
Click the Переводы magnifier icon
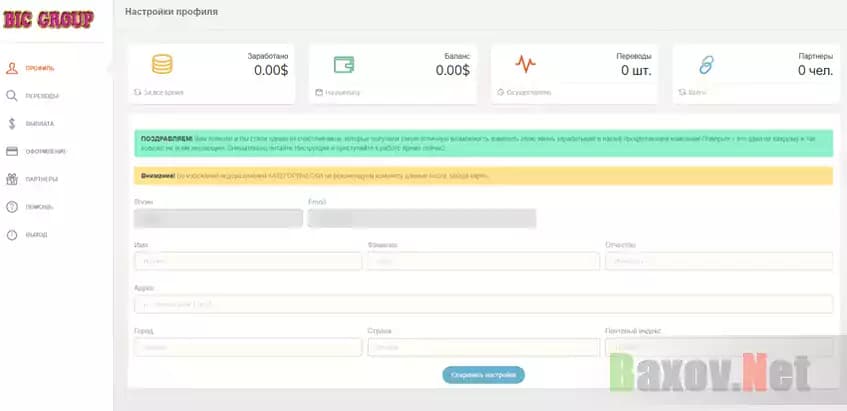coord(12,96)
